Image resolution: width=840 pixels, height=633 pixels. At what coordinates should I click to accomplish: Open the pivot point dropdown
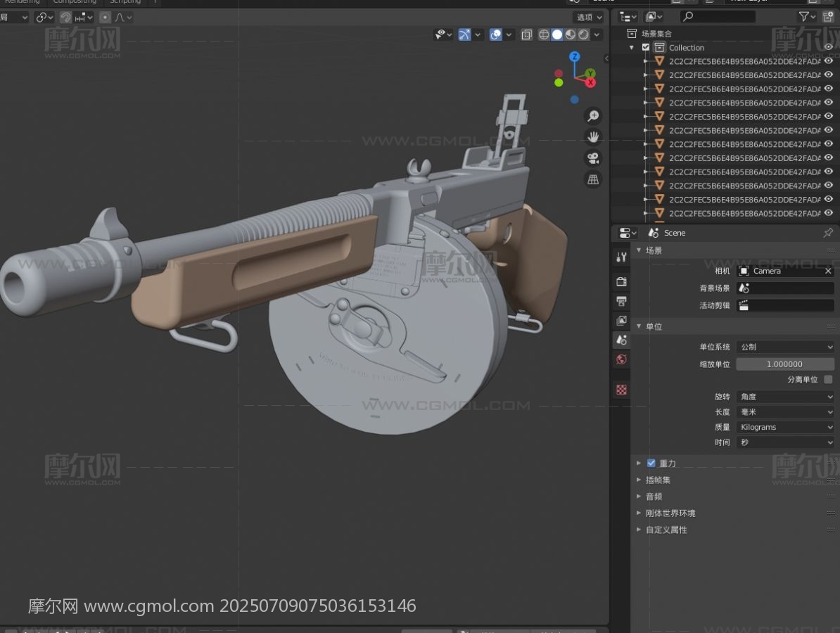coord(44,18)
